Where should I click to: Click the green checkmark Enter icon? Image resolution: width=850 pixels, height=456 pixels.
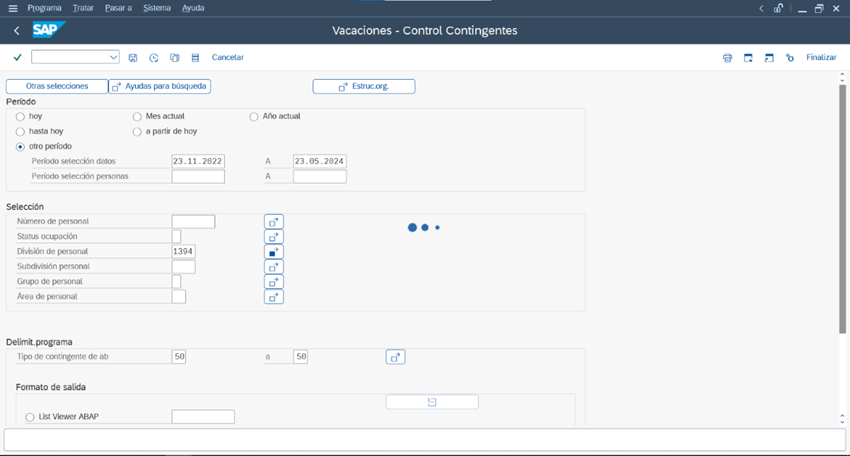(x=18, y=58)
